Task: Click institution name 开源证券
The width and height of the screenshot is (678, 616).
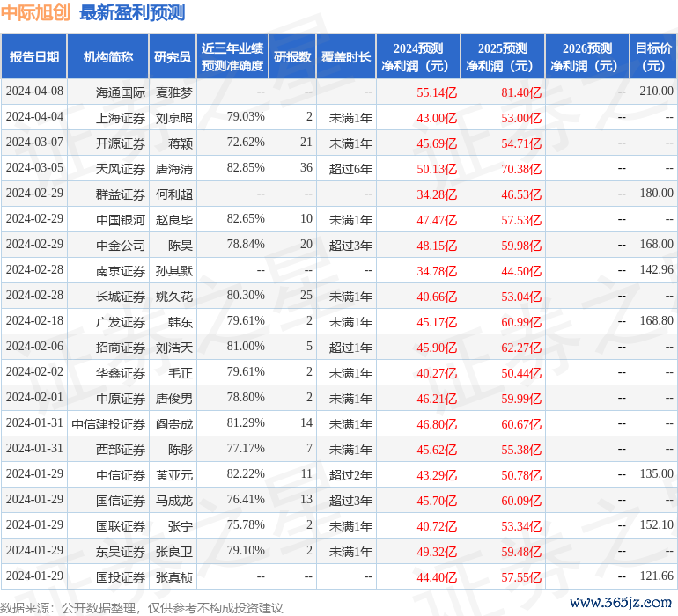Action: click(x=121, y=143)
